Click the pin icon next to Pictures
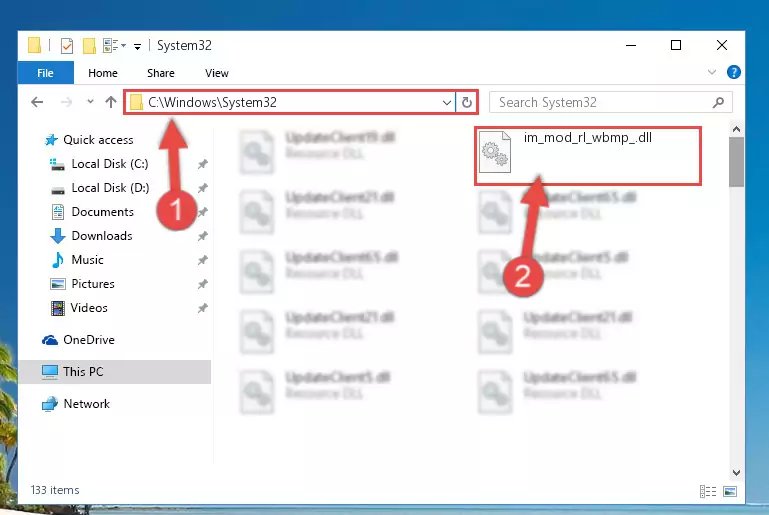 pos(202,284)
